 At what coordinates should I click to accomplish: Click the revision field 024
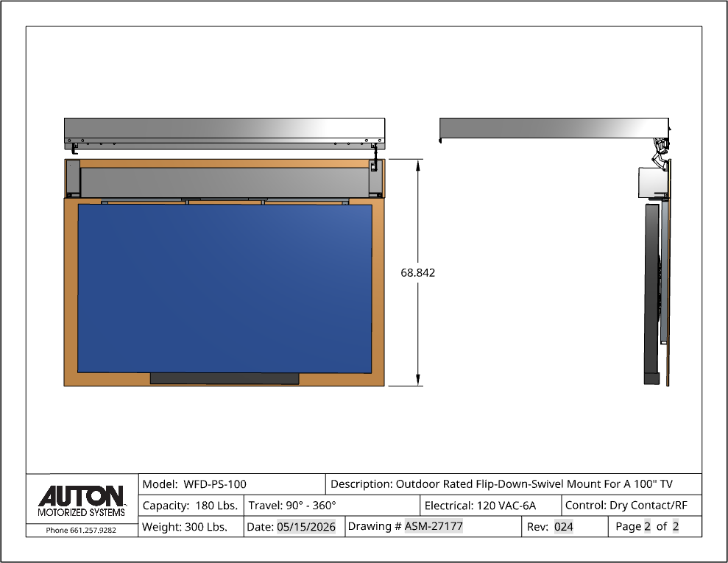(x=563, y=527)
